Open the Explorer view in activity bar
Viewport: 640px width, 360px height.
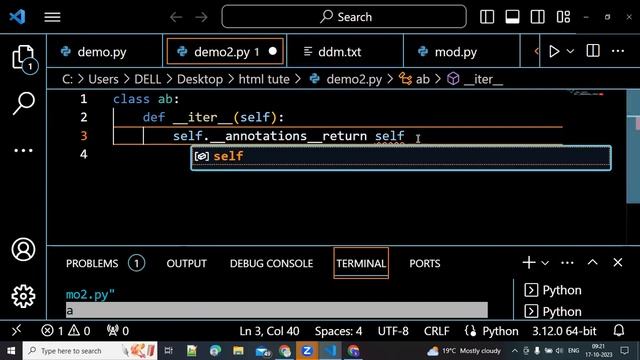(x=23, y=57)
